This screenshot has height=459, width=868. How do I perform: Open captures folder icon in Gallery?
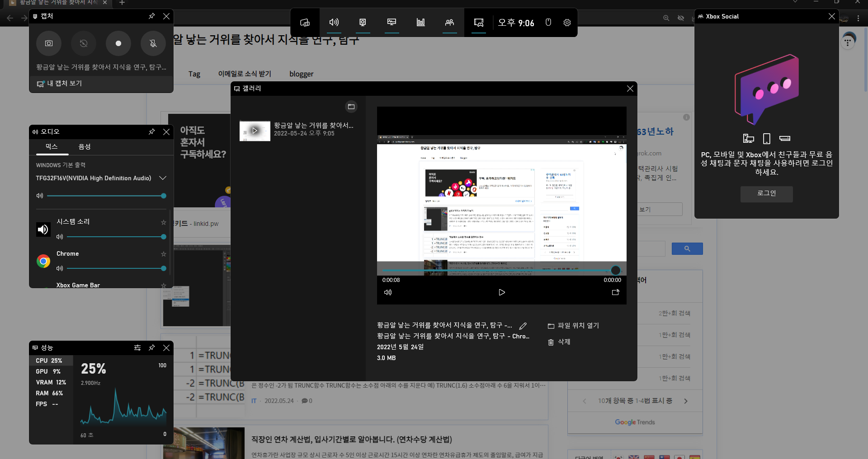pos(351,107)
